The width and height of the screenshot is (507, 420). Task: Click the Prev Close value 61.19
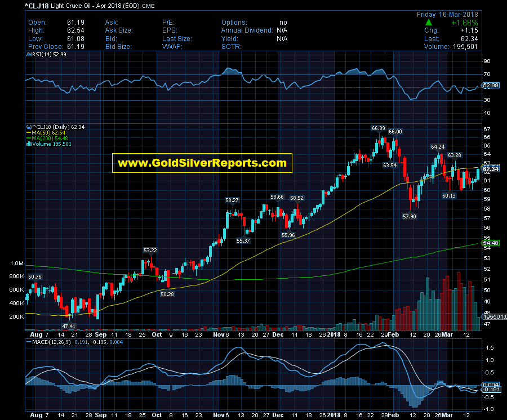click(75, 47)
